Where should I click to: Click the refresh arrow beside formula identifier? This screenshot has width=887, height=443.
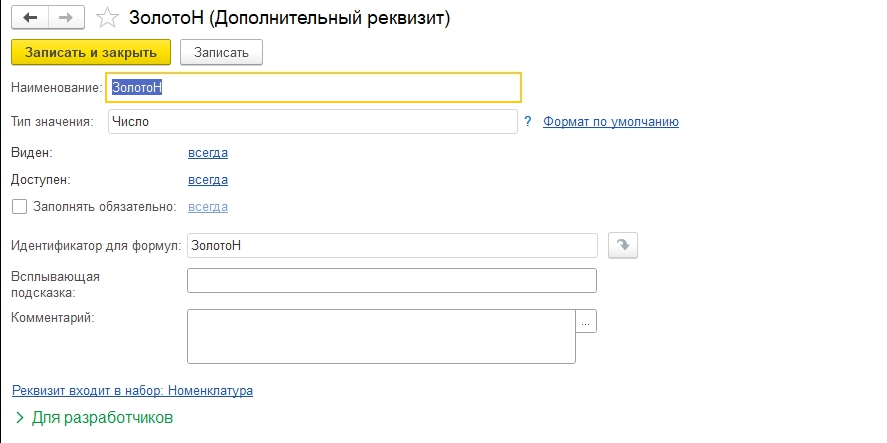tap(623, 245)
